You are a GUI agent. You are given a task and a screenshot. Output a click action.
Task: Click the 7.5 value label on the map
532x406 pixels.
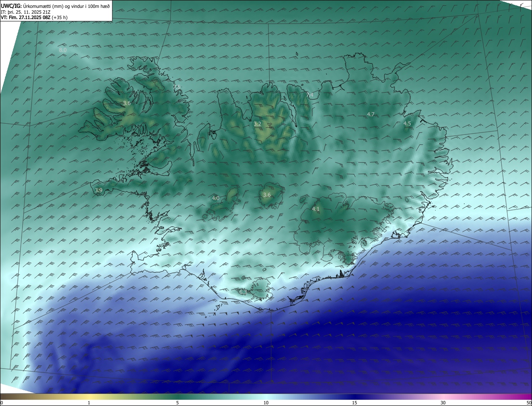coord(177,87)
